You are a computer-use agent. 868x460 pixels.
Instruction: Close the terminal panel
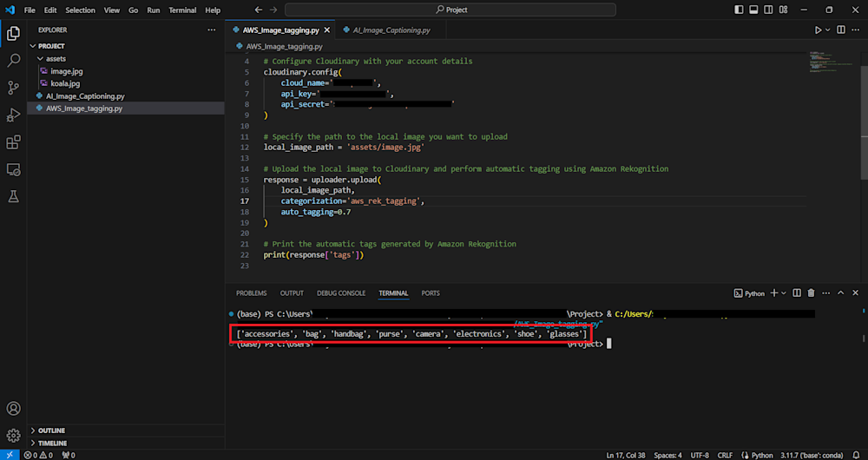856,293
